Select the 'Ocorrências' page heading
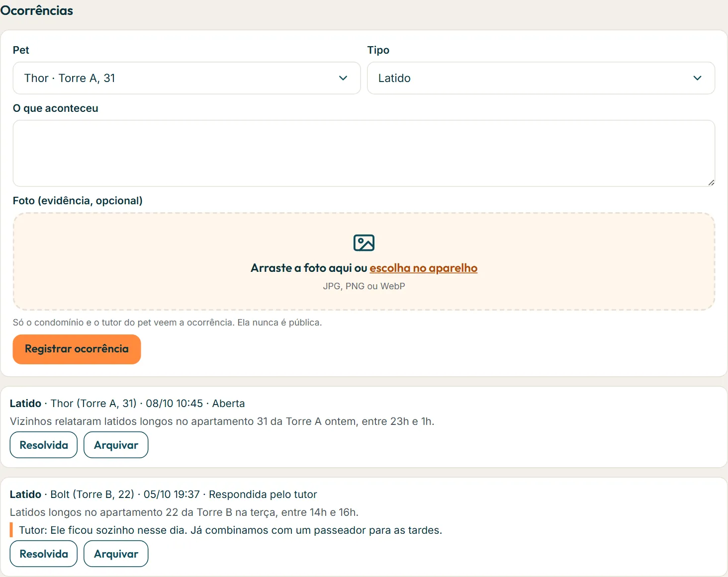This screenshot has height=577, width=728. 37,10
